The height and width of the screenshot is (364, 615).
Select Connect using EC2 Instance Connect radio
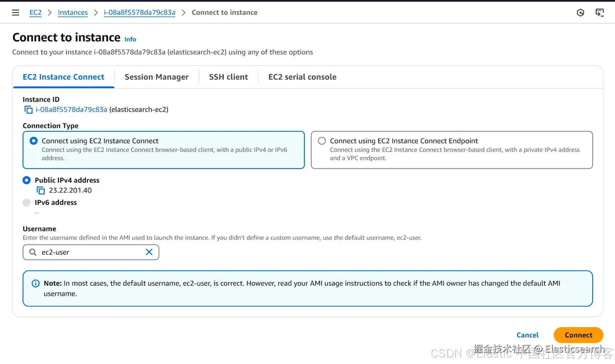34,141
